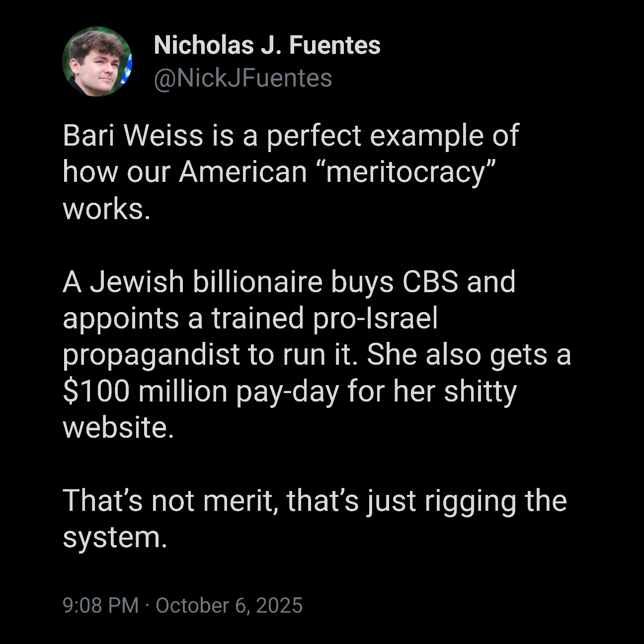Open the profile picture avatar
This screenshot has width=644, height=644.
pos(97,61)
